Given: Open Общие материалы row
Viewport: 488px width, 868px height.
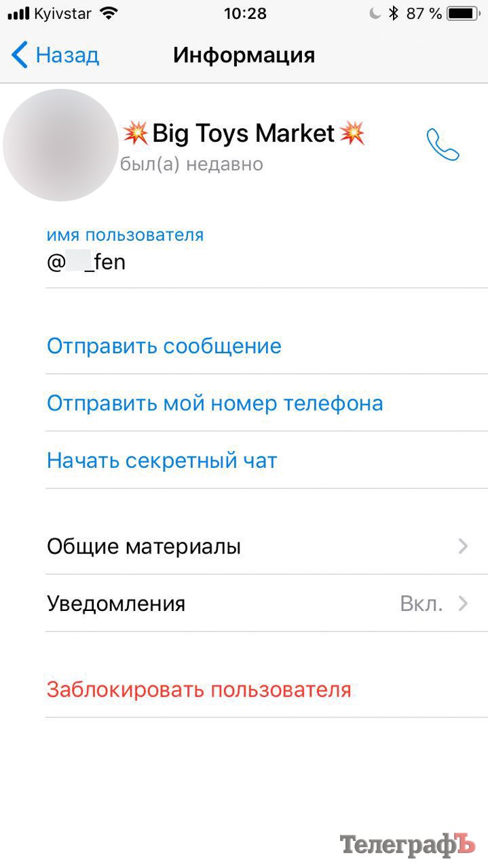Looking at the screenshot, I should pyautogui.click(x=144, y=546).
